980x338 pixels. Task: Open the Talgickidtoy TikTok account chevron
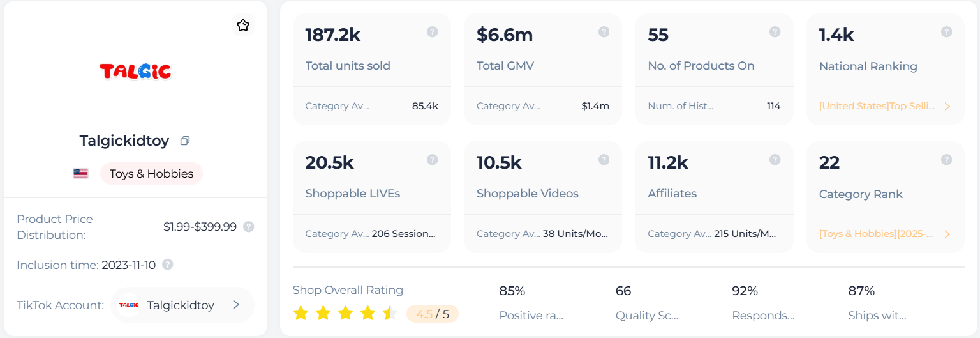tap(236, 305)
